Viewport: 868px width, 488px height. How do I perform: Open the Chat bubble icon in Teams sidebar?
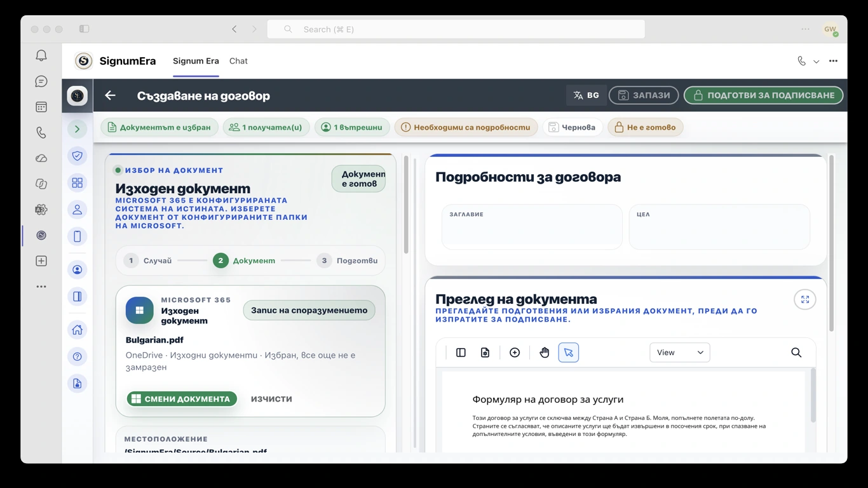click(x=41, y=81)
